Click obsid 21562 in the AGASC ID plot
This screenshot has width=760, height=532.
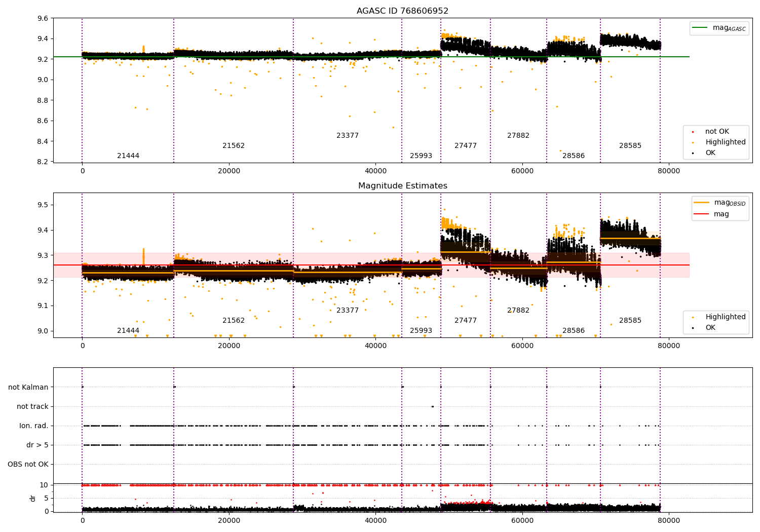[234, 146]
